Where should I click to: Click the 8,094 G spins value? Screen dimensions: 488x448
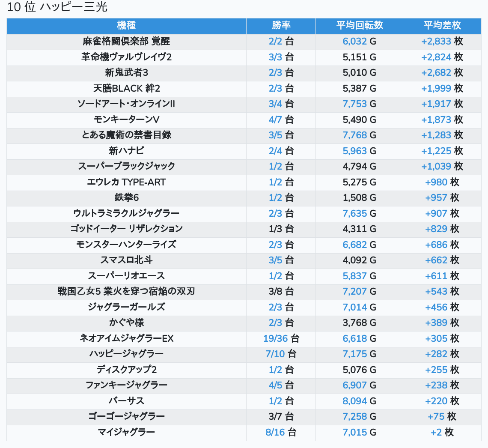360,401
